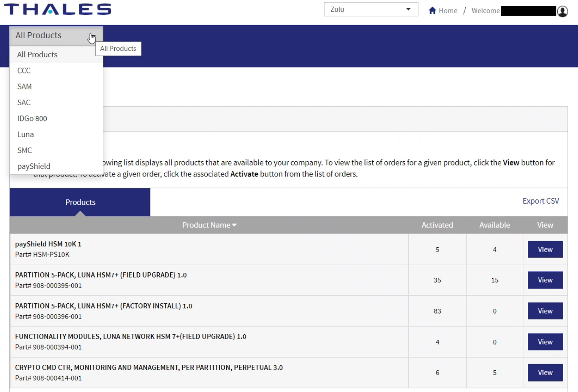
Task: Select SMC from the dropdown
Action: pyautogui.click(x=56, y=150)
